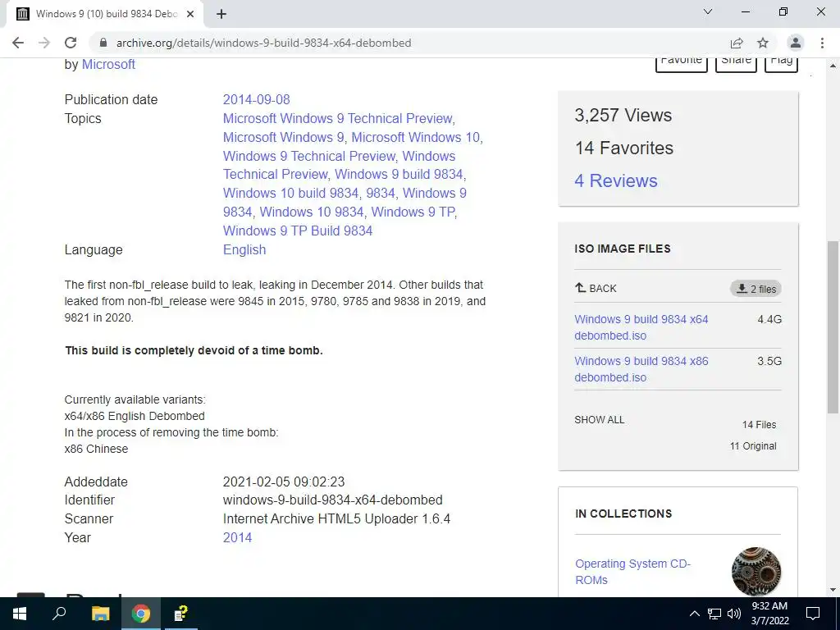
Task: Click SHOW ALL files
Action: 600,420
